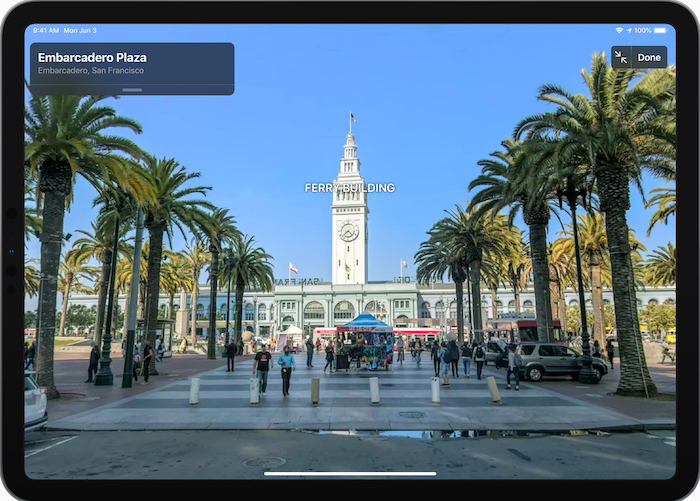Tap the battery icon in status bar
The width and height of the screenshot is (700, 501).
tap(661, 30)
